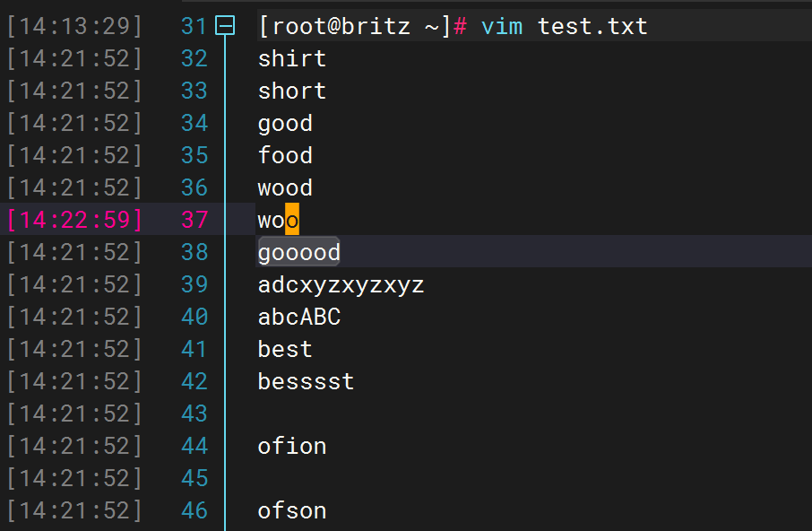Click the timestamp beside line number 38

(74, 252)
